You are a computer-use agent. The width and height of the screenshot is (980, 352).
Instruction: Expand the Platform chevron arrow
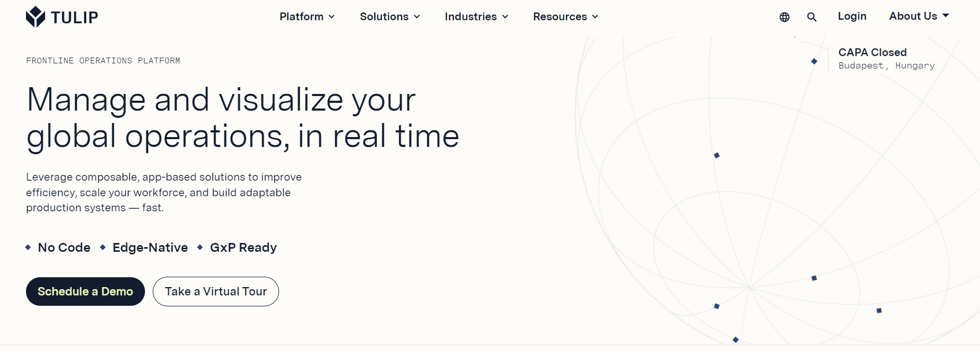point(332,17)
